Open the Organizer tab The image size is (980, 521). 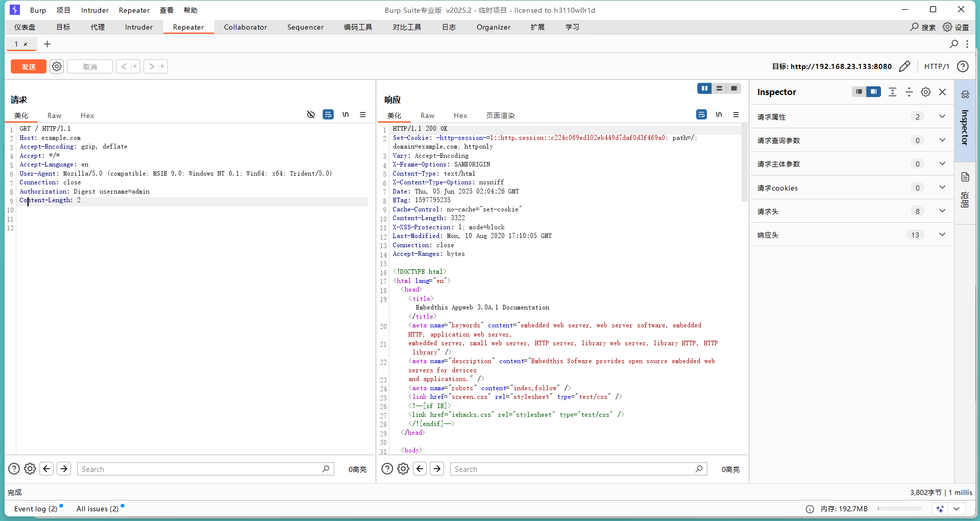click(493, 27)
